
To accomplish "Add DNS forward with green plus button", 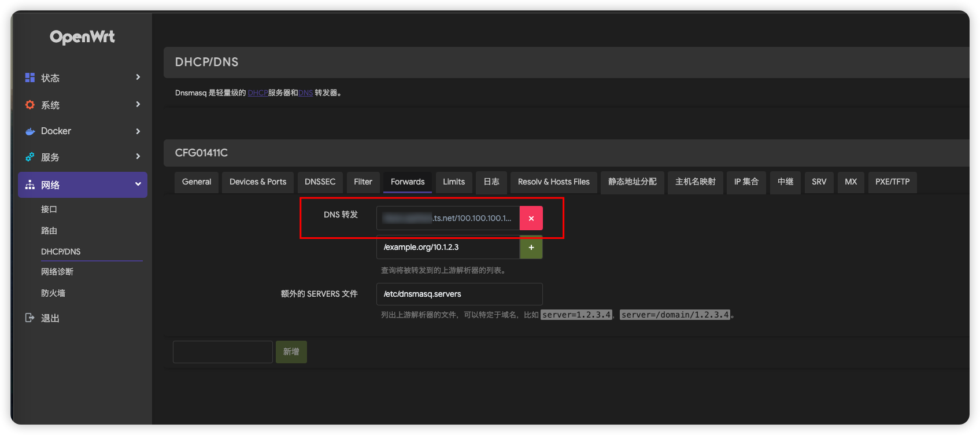I will [x=531, y=247].
